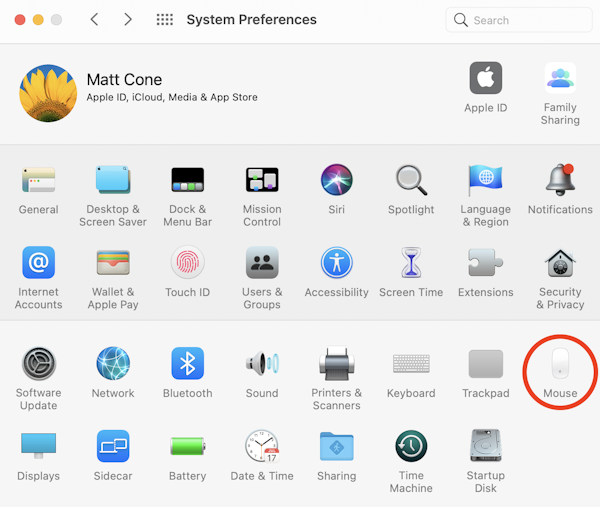
Task: Click the magnifier icon in Search field
Action: (461, 20)
